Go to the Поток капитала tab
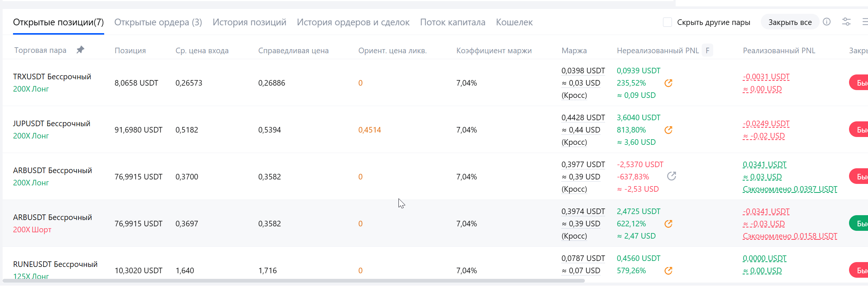 pyautogui.click(x=452, y=22)
